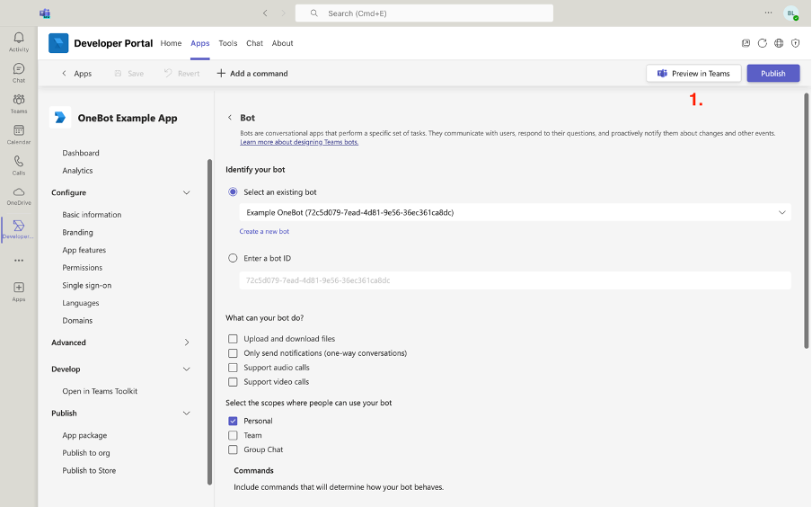812x507 pixels.
Task: Go back with the history arrow
Action: click(265, 13)
